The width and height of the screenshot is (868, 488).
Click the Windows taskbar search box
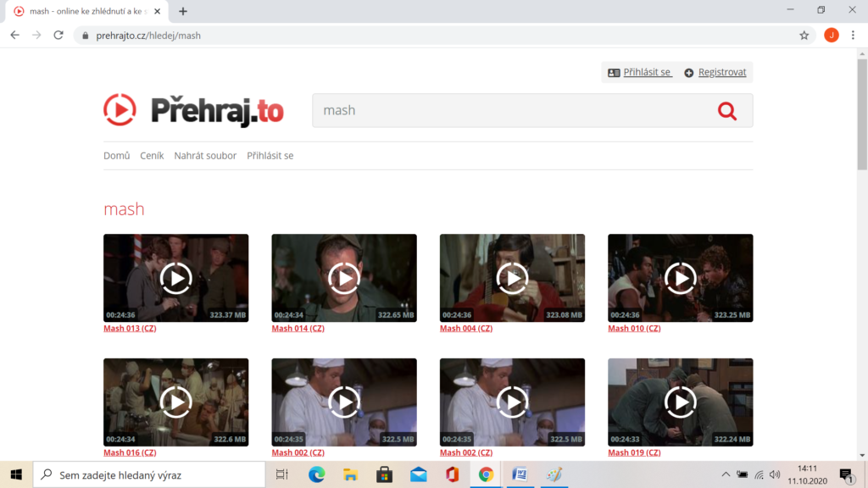[x=149, y=474]
